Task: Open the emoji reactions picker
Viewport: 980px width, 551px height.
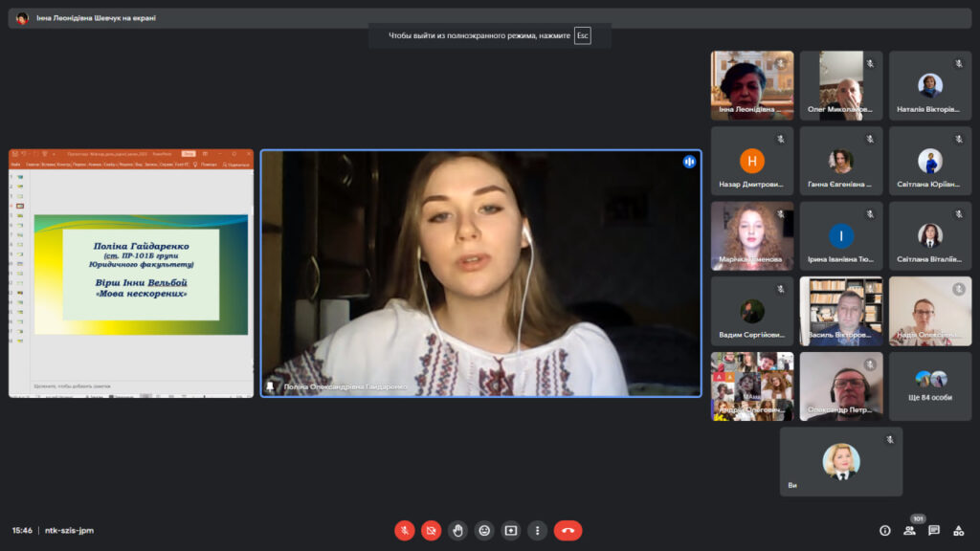Action: point(484,530)
